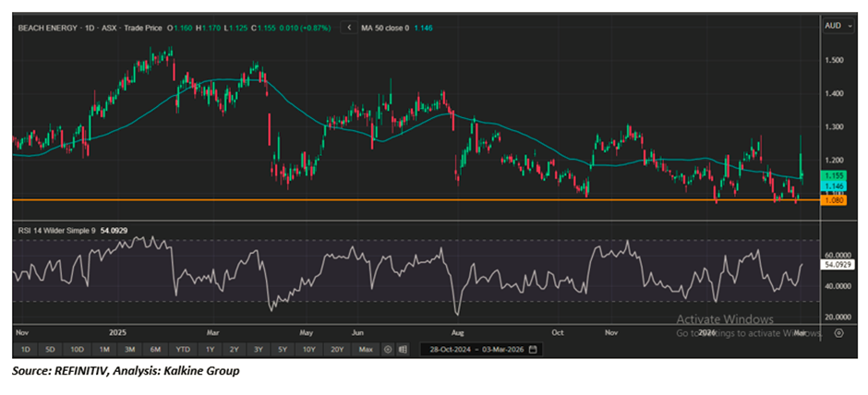Choose the YTD range button
The image size is (868, 395).
pyautogui.click(x=184, y=350)
